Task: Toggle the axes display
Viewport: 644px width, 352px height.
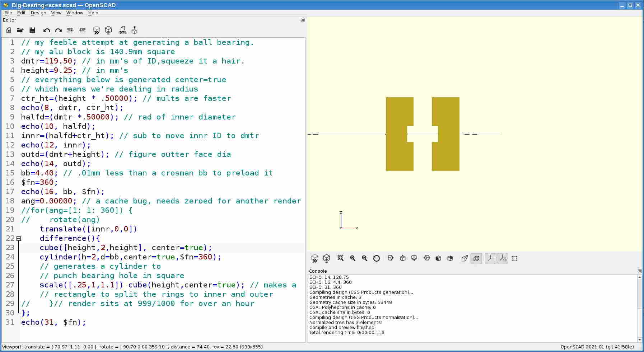Action: point(491,258)
